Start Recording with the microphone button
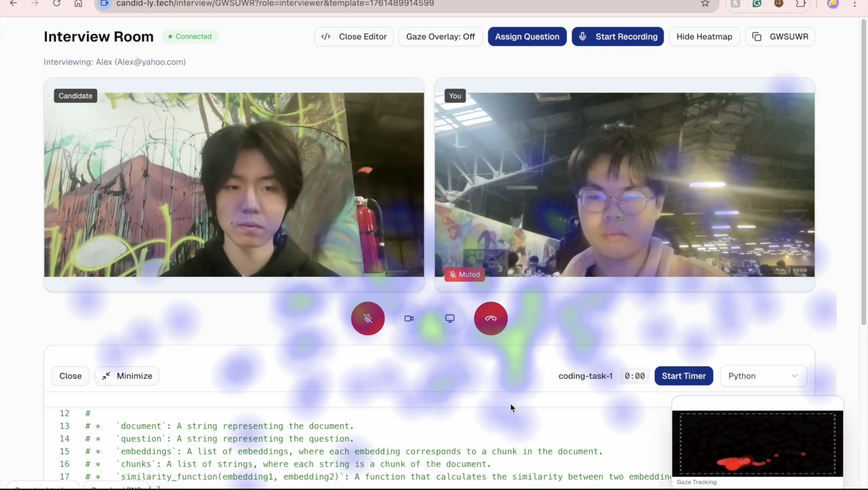The width and height of the screenshot is (868, 490). 617,37
